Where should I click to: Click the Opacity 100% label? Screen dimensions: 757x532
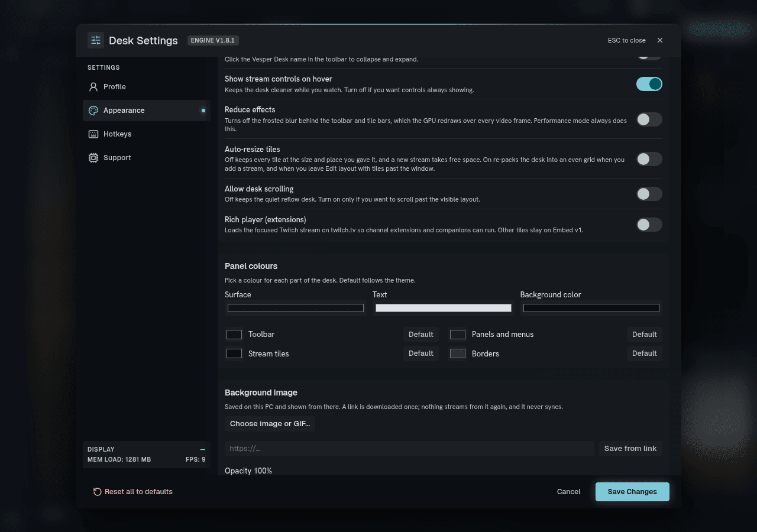pos(248,471)
